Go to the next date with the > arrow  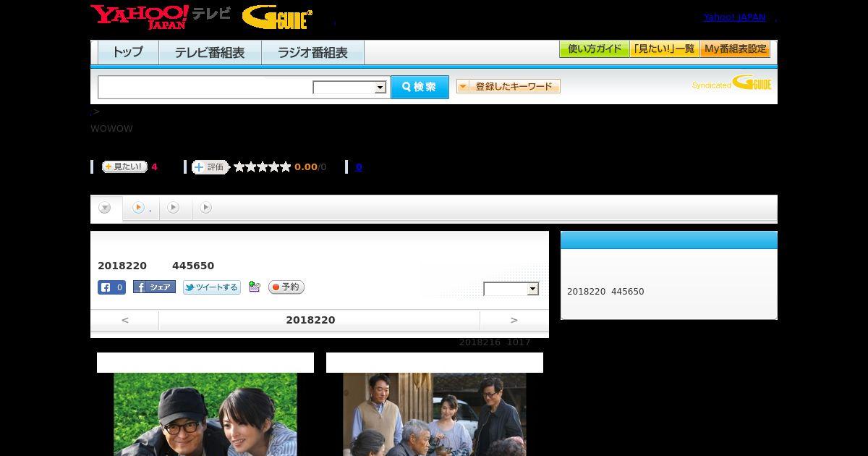pyautogui.click(x=514, y=320)
